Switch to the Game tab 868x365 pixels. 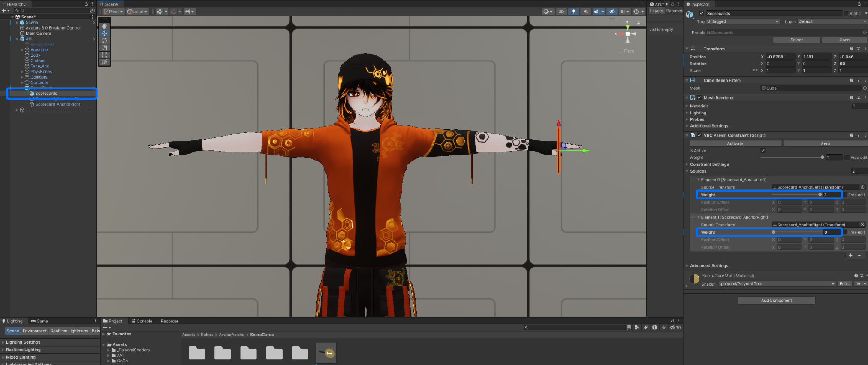[39, 321]
